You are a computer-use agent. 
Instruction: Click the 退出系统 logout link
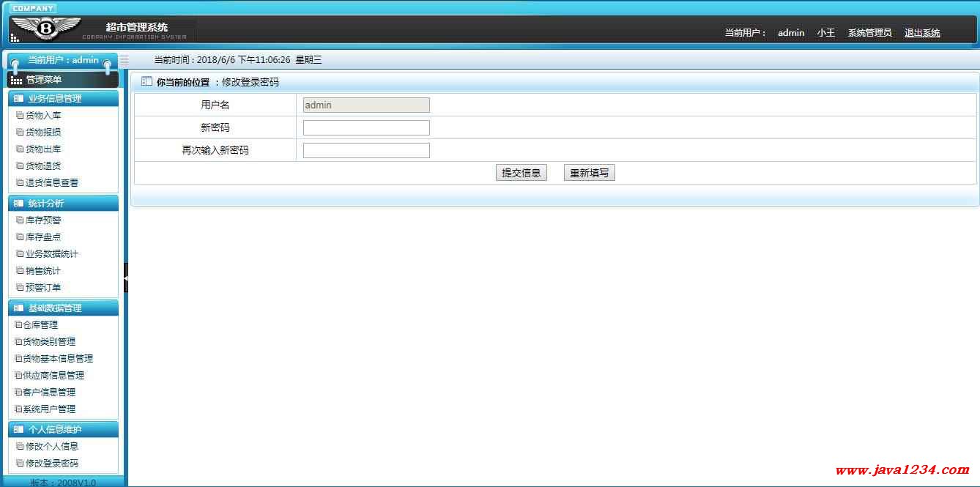pyautogui.click(x=921, y=33)
